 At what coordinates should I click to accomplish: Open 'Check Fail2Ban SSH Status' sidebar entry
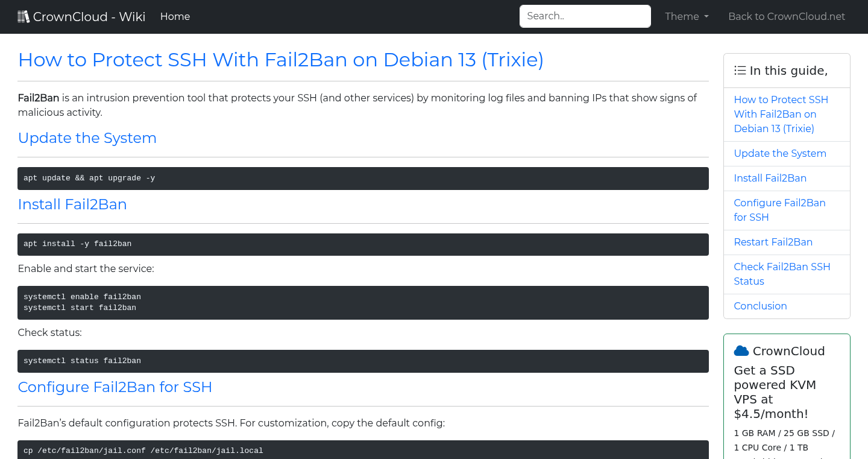[x=782, y=274]
